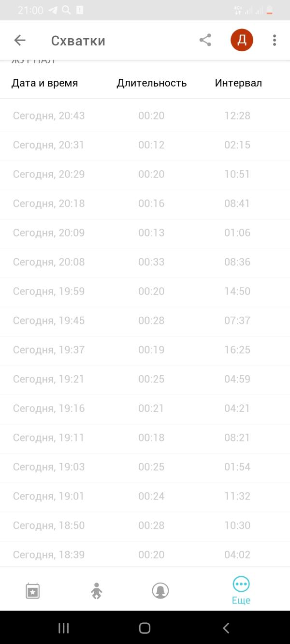The height and width of the screenshot is (644, 290).
Task: Open the three-dot overflow menu
Action: click(x=274, y=40)
